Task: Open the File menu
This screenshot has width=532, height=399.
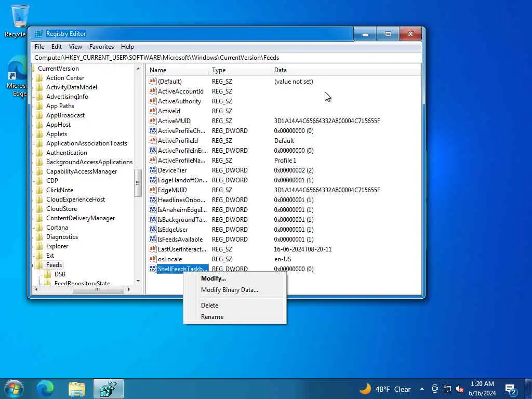Action: (39, 47)
